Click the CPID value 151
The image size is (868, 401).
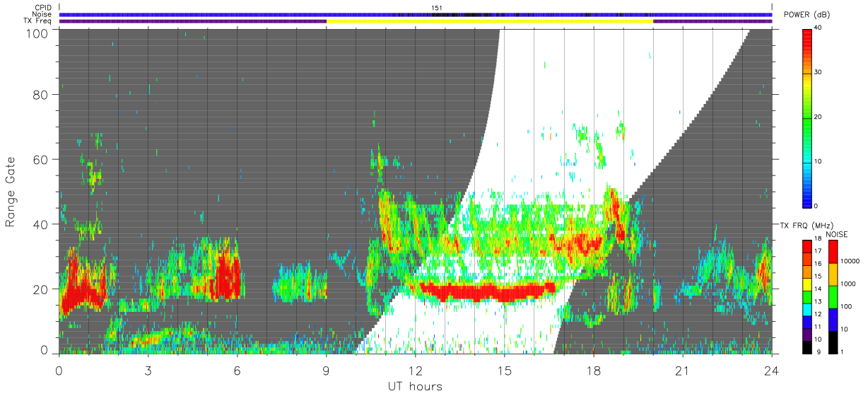pos(436,8)
